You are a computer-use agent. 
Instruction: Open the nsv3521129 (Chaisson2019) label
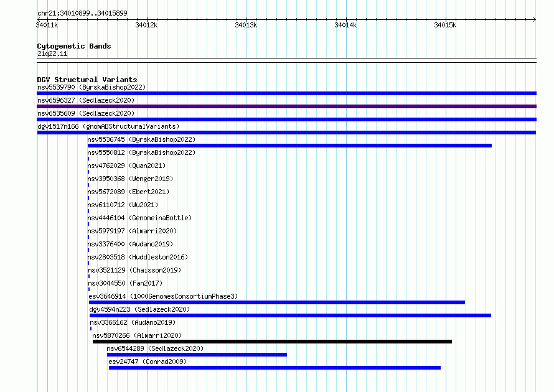click(134, 270)
